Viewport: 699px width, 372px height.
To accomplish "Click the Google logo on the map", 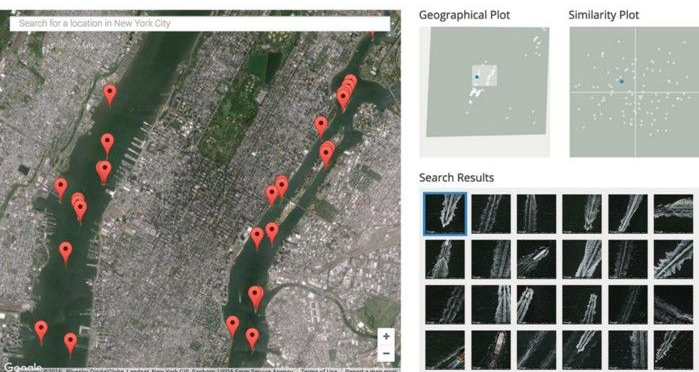I will point(22,368).
